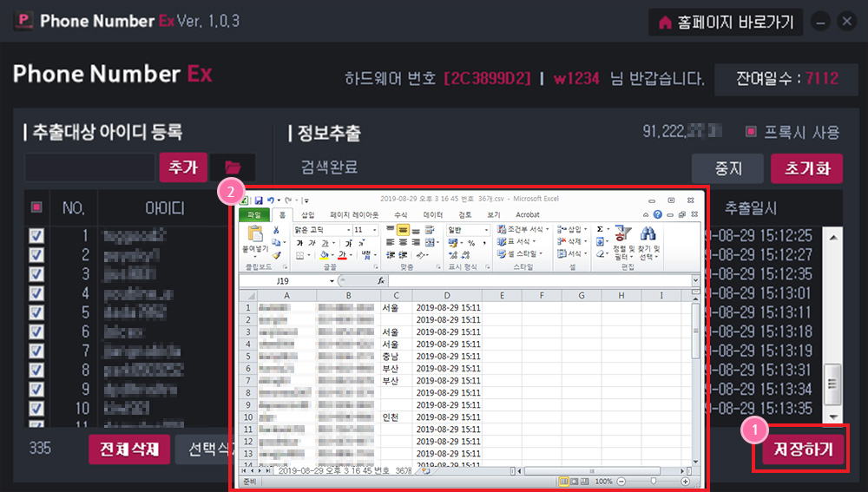Toggle bold 가 formatting in Excel ribbon
868x492 pixels.
299,243
